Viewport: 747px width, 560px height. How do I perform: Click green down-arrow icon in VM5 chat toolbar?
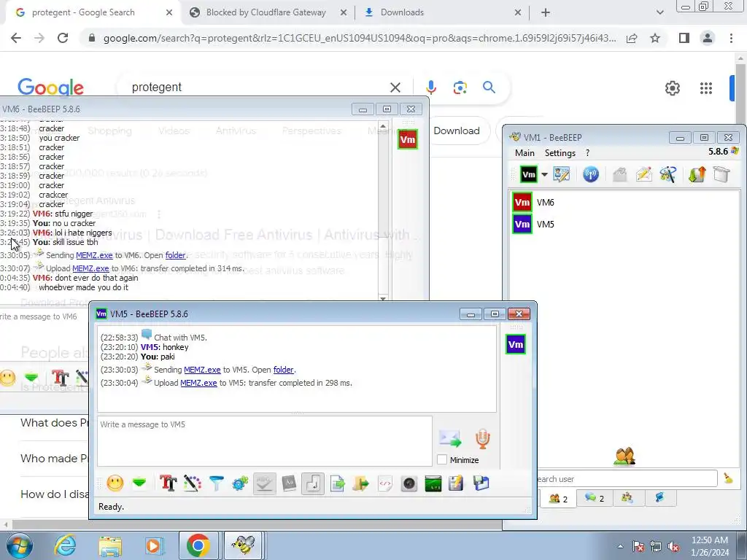[139, 483]
